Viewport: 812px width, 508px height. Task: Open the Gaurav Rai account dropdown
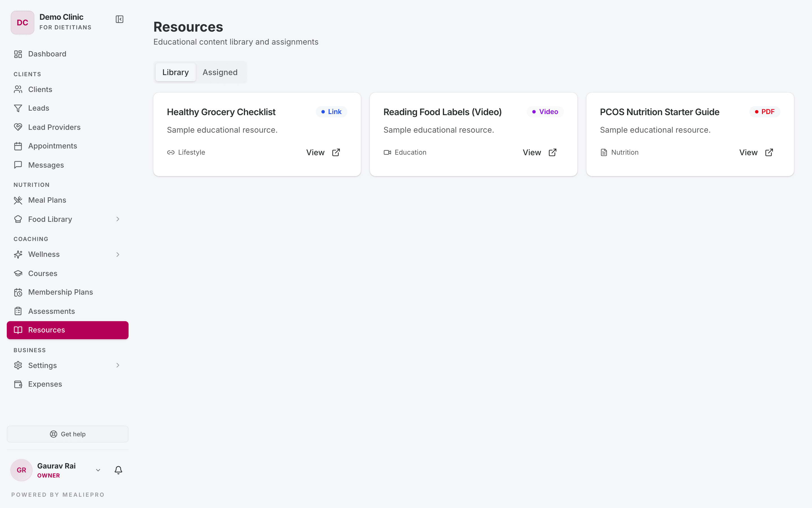pyautogui.click(x=98, y=470)
